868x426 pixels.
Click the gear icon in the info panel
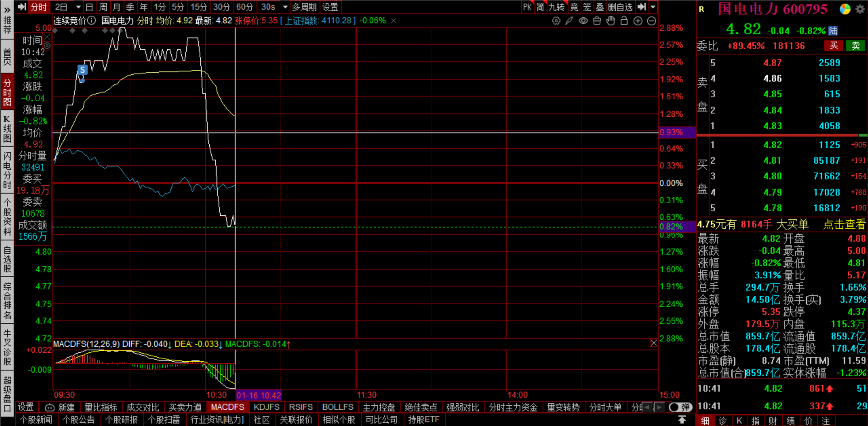click(x=47, y=46)
